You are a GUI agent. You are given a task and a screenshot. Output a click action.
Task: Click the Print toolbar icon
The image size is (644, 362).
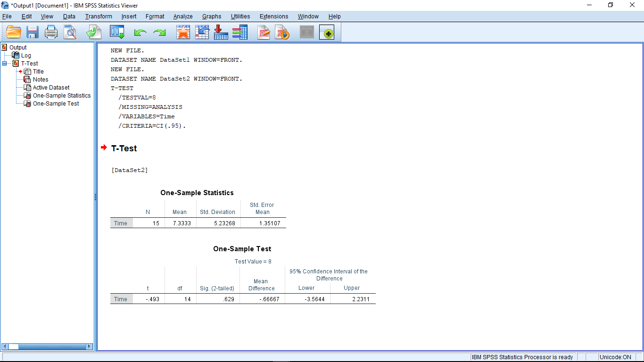[x=51, y=32]
